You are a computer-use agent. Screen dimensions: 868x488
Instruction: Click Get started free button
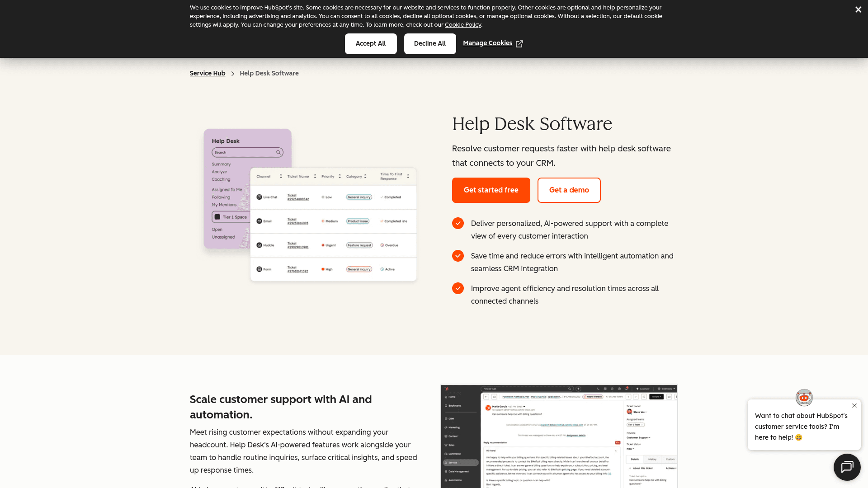pos(491,190)
